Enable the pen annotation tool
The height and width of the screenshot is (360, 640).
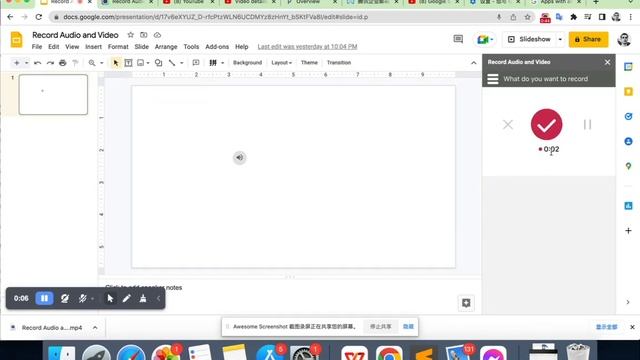pos(127,298)
